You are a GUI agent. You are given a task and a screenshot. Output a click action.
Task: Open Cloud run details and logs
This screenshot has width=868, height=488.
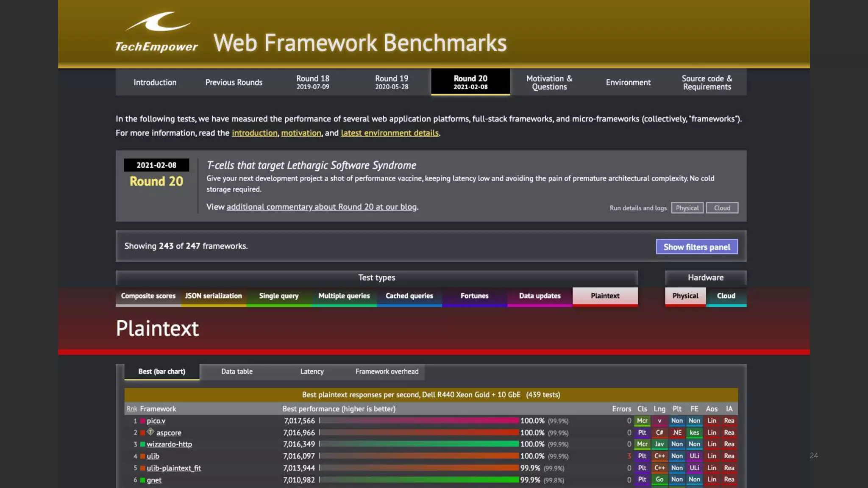(x=722, y=208)
